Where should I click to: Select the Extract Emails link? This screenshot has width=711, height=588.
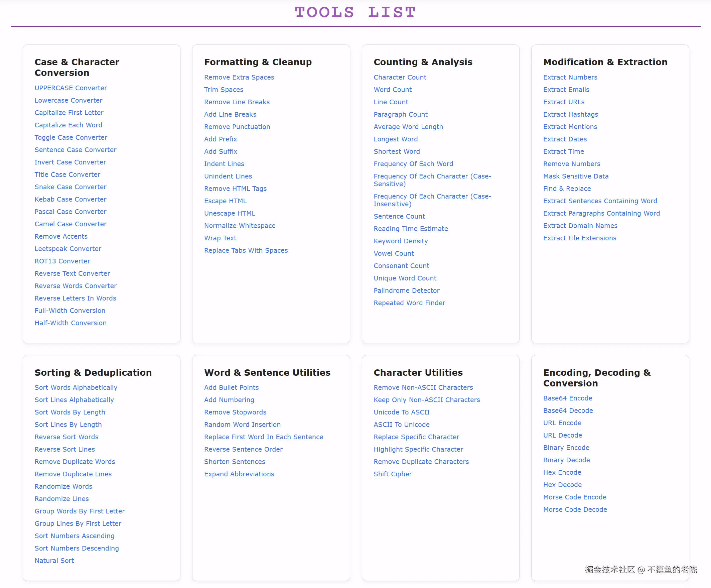pos(566,90)
